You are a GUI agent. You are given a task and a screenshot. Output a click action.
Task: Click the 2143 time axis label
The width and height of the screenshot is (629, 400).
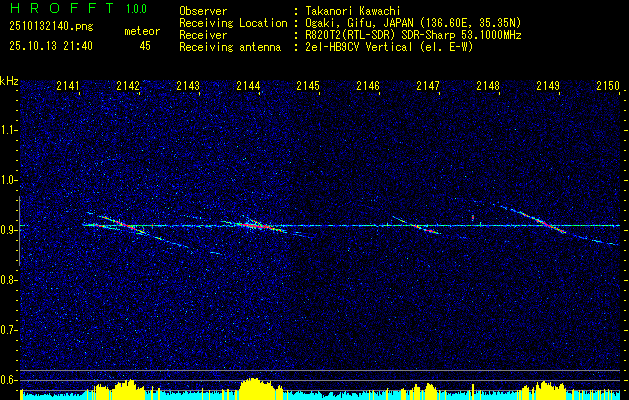tap(188, 86)
